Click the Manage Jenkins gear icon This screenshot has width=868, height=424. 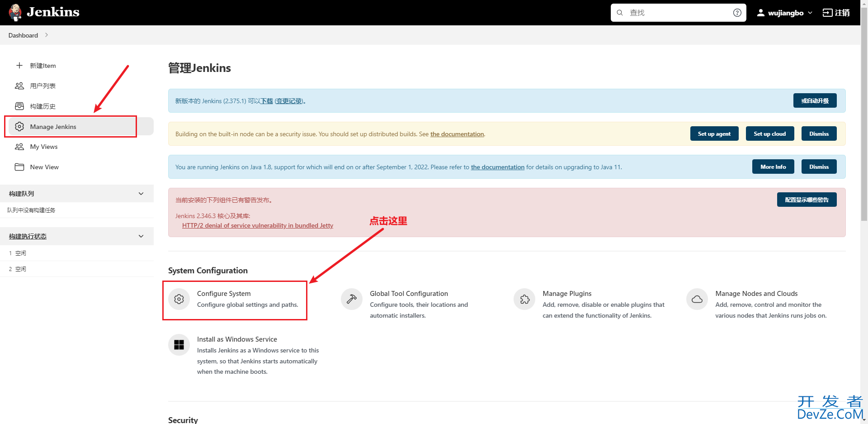pyautogui.click(x=19, y=127)
